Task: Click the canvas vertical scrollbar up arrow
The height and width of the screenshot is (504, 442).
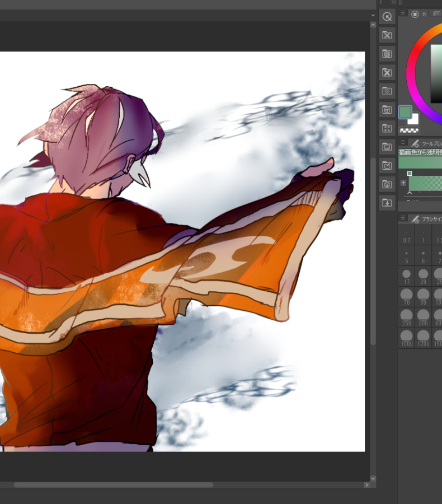Action: point(373,25)
